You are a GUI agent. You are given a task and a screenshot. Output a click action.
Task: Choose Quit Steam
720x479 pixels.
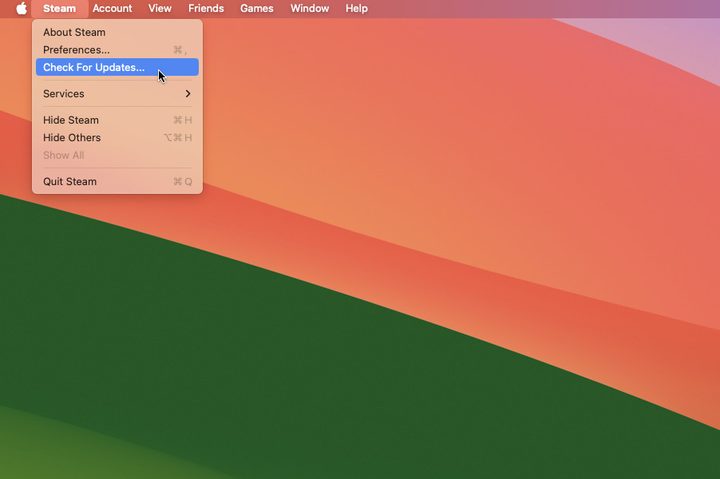click(x=117, y=181)
